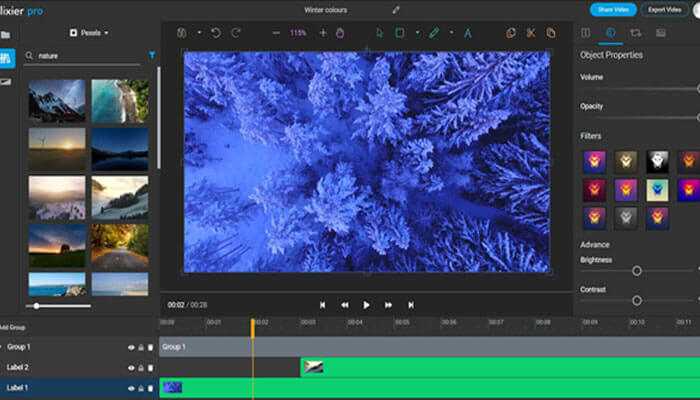Image resolution: width=700 pixels, height=400 pixels.
Task: Click the search magnifier icon
Action: pyautogui.click(x=29, y=56)
